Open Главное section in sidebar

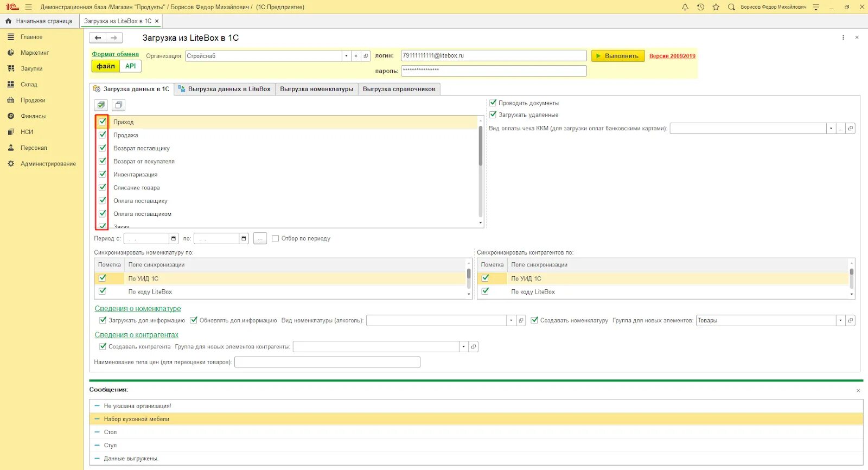pyautogui.click(x=31, y=37)
